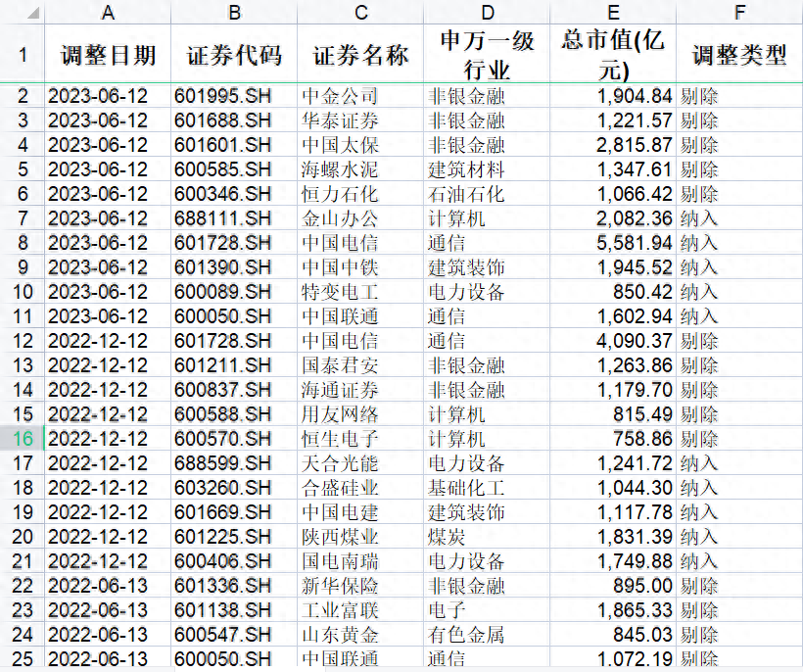803x672 pixels.
Task: Click cell 用友网络
Action: (360, 414)
